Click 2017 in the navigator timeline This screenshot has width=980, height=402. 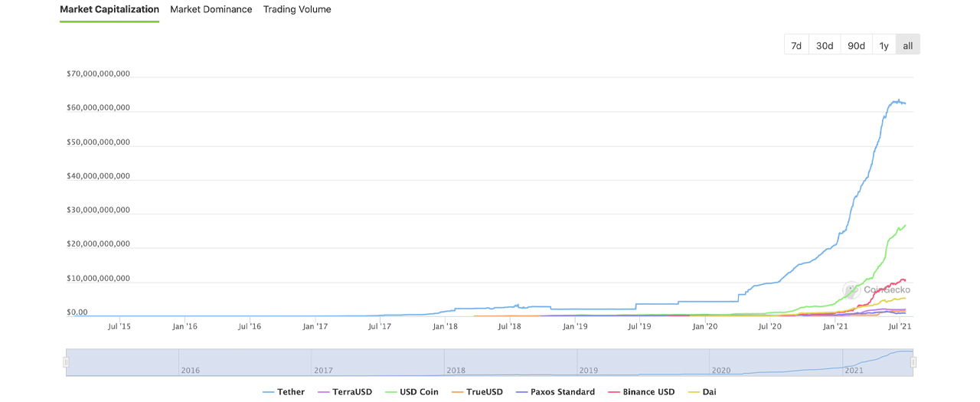[x=323, y=371]
